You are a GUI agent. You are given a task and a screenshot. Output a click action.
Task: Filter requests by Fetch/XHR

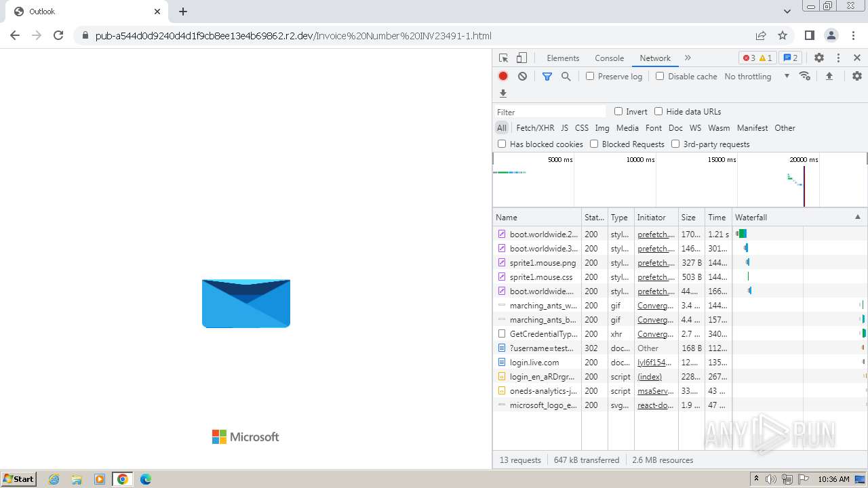pyautogui.click(x=535, y=128)
